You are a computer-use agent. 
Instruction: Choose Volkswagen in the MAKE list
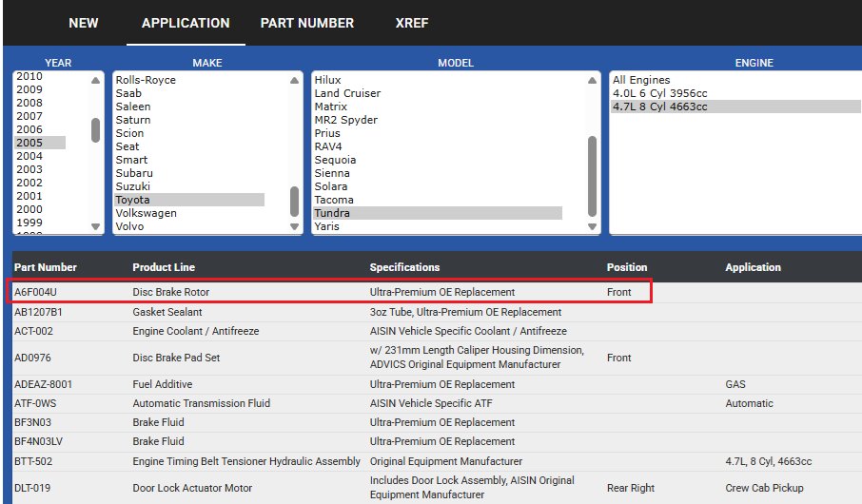[x=147, y=213]
